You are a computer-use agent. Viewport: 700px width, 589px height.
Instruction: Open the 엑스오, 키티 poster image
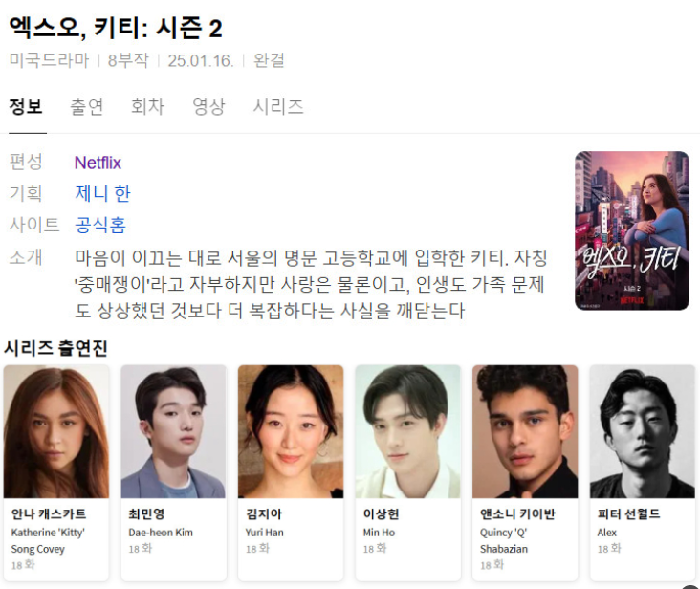pos(632,230)
